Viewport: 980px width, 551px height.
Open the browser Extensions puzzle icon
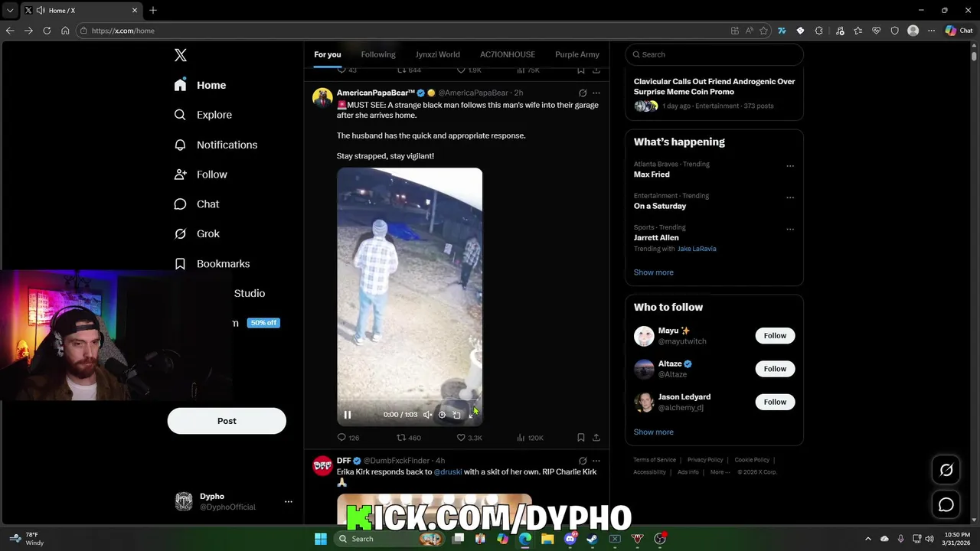tap(818, 31)
